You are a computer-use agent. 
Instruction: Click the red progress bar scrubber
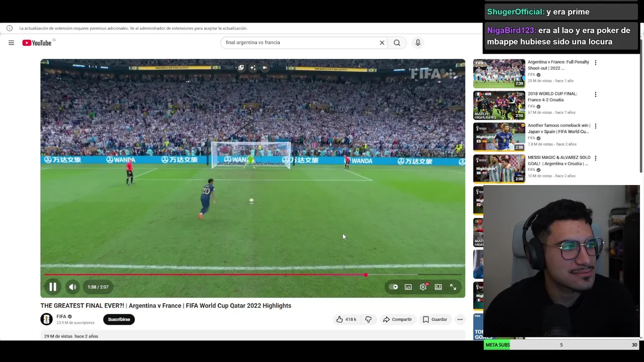(366, 275)
